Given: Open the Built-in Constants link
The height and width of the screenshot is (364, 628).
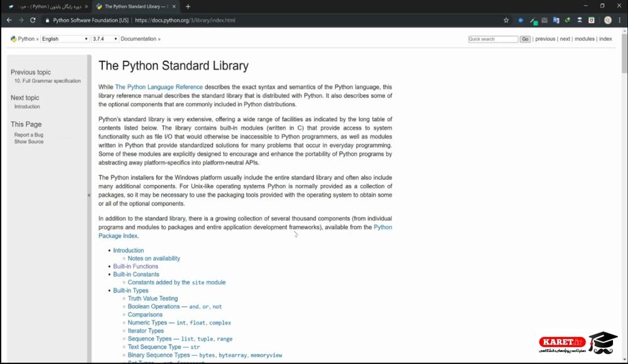Looking at the screenshot, I should point(136,274).
